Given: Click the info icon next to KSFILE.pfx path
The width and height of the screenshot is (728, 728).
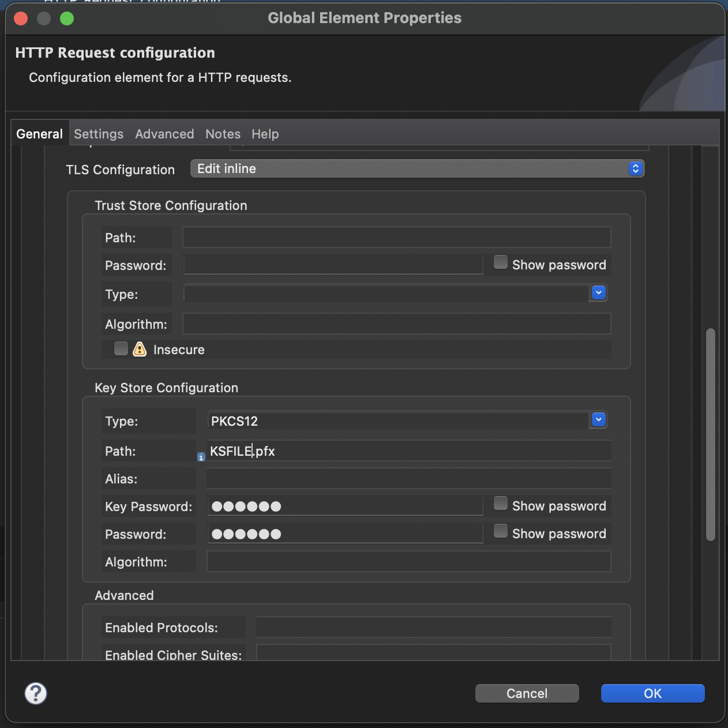Looking at the screenshot, I should coord(201,456).
